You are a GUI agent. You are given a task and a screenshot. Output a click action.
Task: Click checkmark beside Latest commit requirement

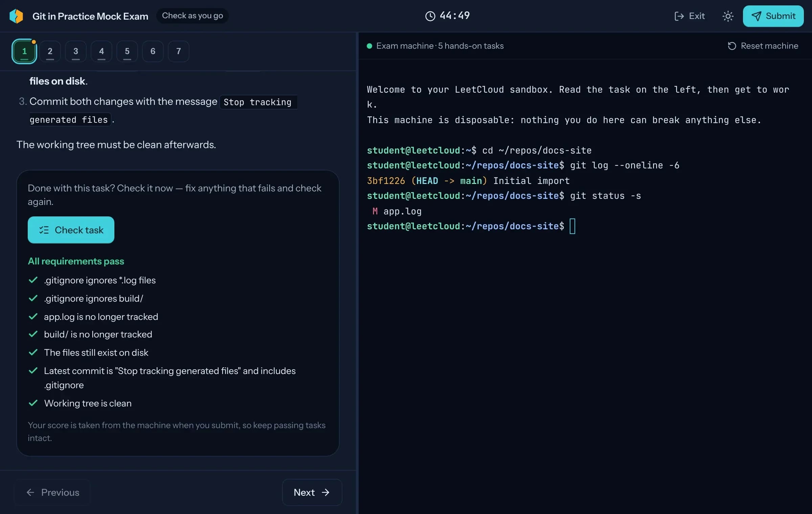[x=33, y=371]
